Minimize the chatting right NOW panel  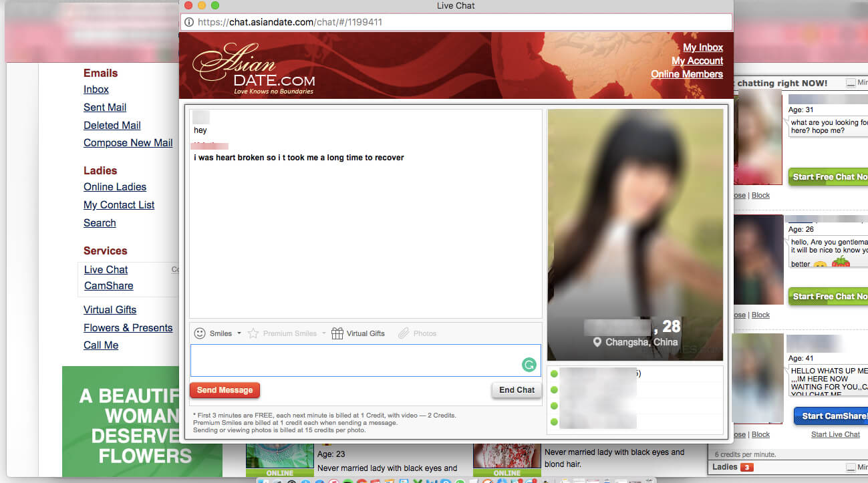(x=851, y=83)
